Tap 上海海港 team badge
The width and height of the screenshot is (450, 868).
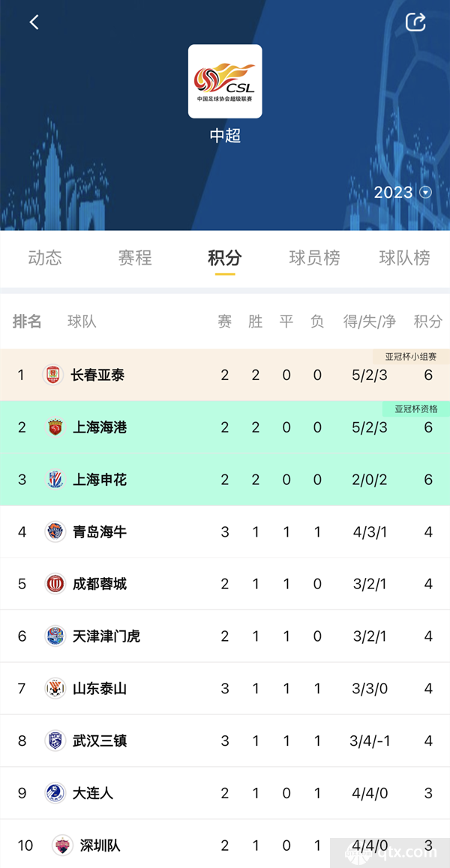(55, 427)
